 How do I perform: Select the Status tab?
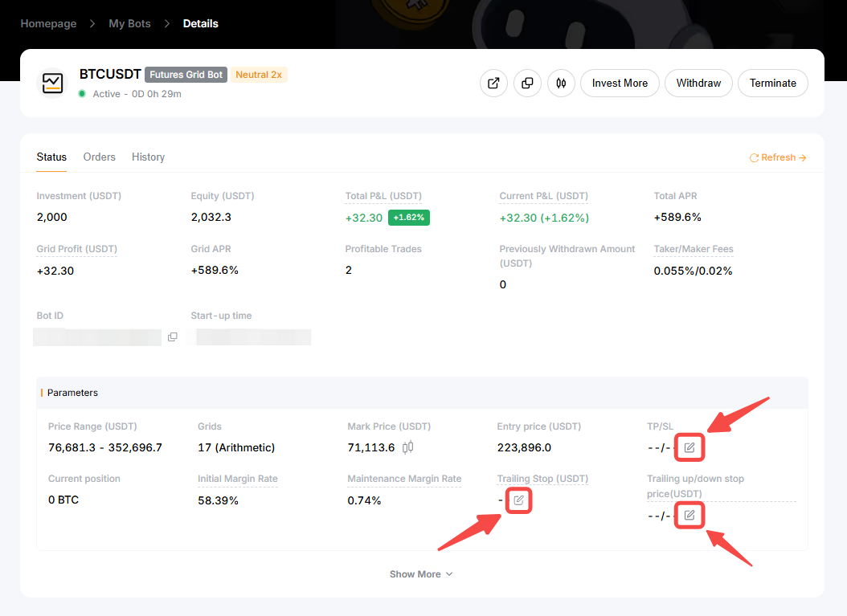(x=51, y=157)
